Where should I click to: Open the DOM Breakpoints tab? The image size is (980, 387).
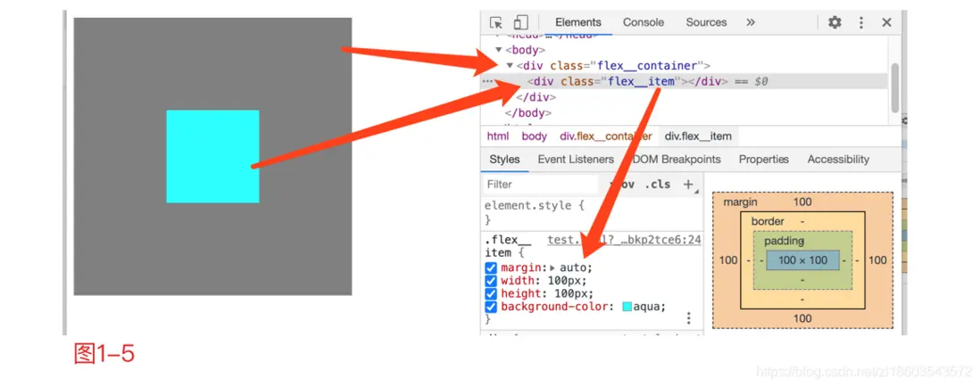click(x=677, y=160)
